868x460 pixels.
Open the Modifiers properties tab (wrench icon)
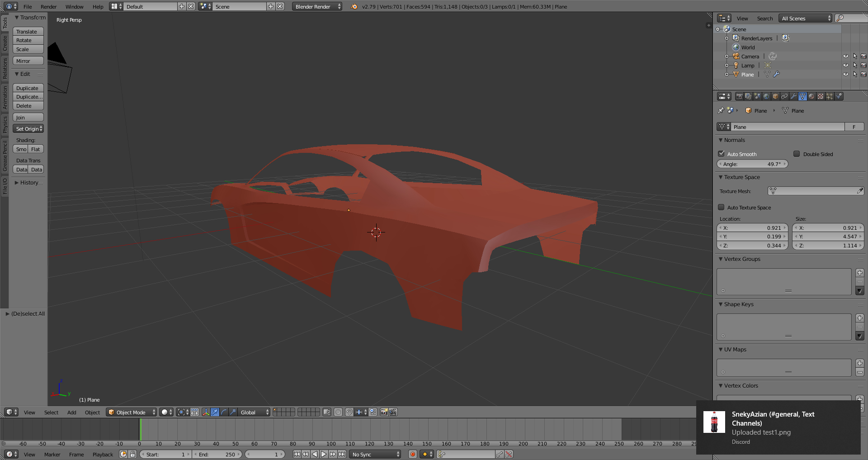[793, 96]
